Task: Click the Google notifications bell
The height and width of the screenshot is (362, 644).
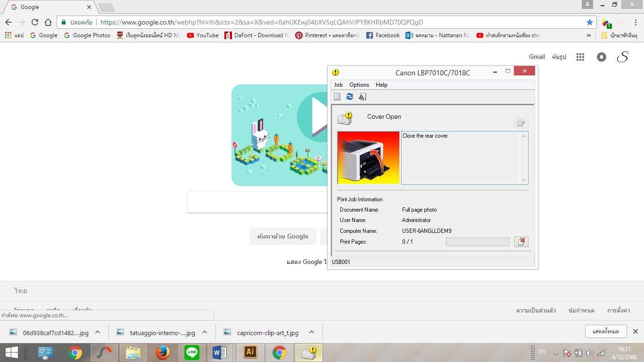Action: [602, 57]
